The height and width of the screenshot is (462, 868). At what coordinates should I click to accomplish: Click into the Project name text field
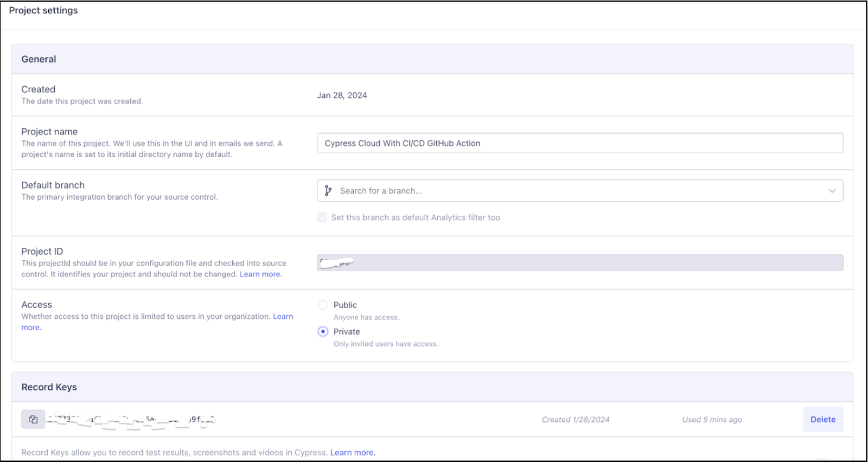[x=579, y=143]
